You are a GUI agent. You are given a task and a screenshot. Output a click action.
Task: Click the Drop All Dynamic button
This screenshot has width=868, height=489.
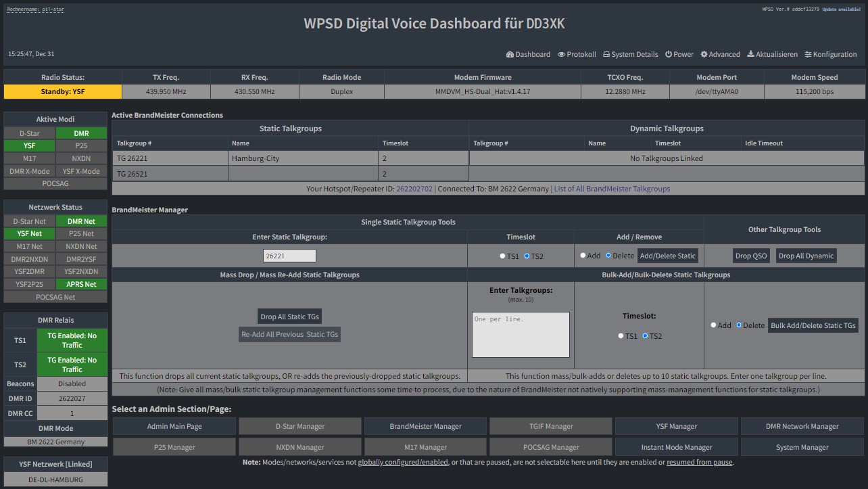(x=806, y=256)
